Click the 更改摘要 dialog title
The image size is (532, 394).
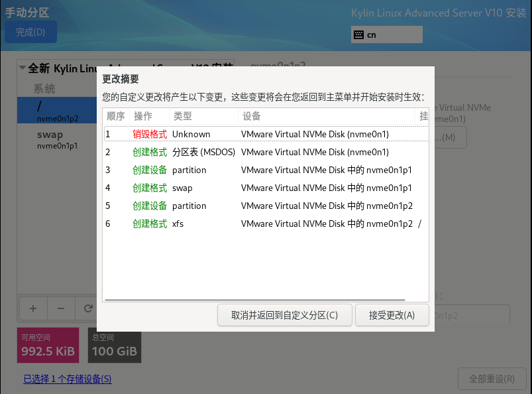[121, 79]
